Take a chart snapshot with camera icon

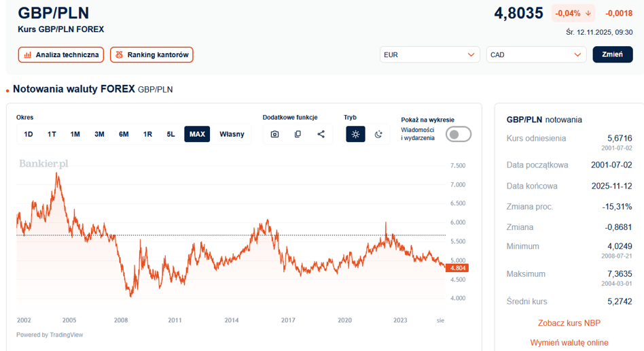click(274, 134)
